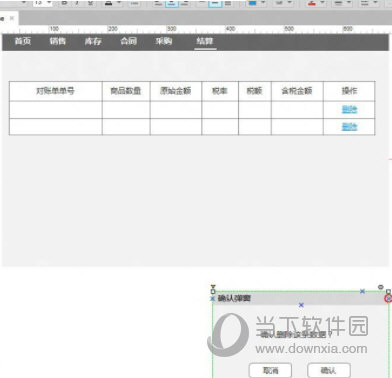Open the 库存 navigation item
The width and height of the screenshot is (392, 378).
93,41
